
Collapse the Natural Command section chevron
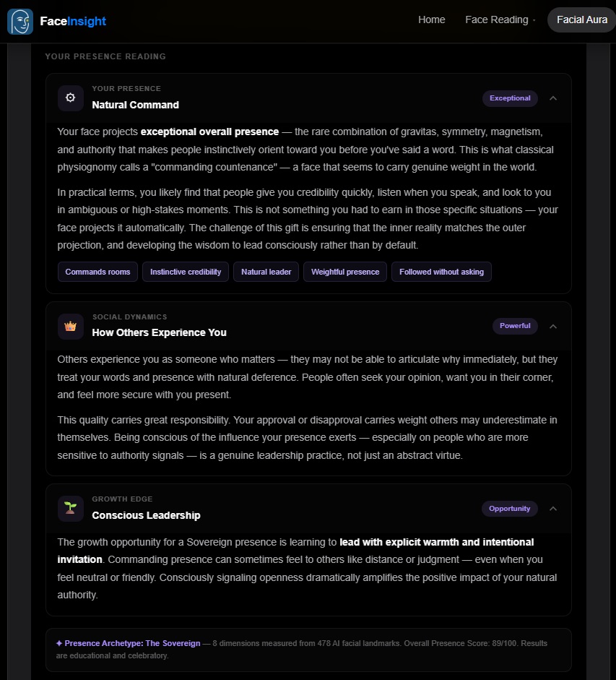(553, 98)
